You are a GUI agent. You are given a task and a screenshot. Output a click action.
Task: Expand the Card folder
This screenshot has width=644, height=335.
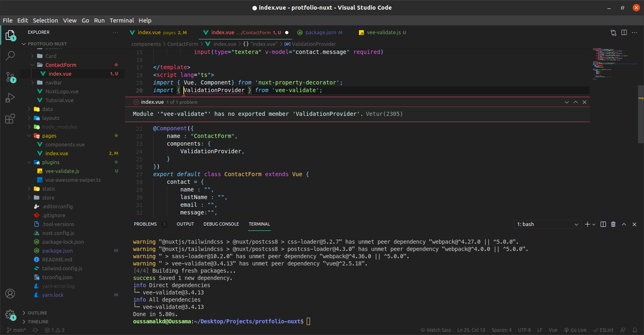pyautogui.click(x=51, y=56)
